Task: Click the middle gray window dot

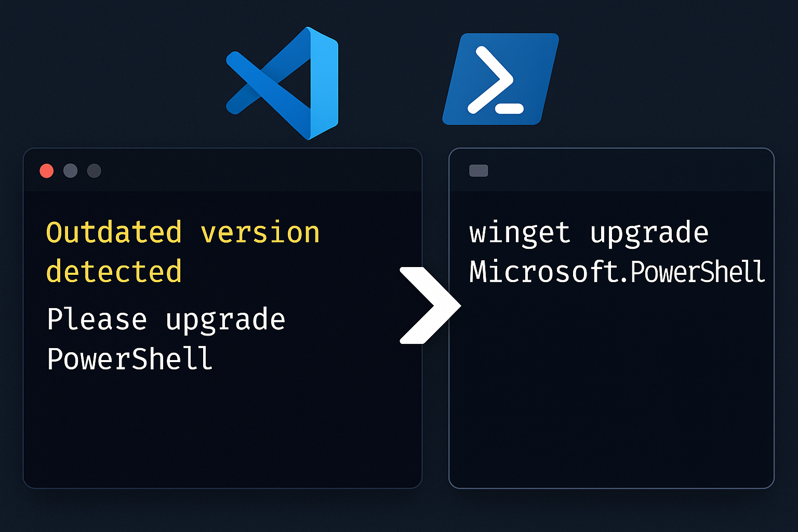Action: [70, 171]
